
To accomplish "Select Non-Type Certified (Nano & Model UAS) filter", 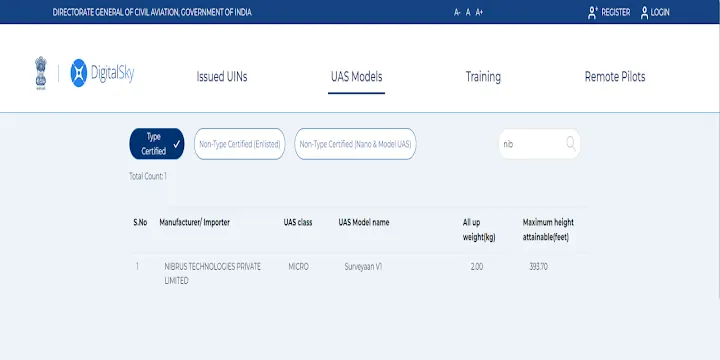I will pos(355,144).
